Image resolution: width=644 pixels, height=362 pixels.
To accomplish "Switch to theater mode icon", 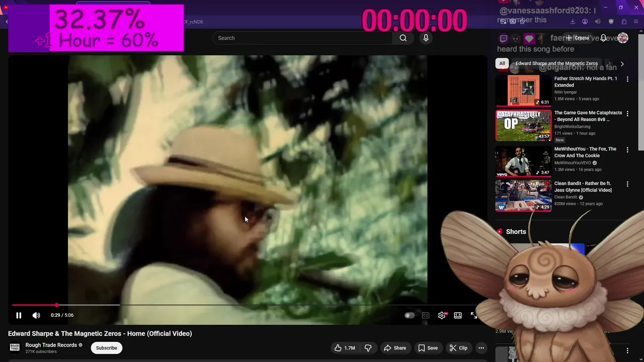I will pyautogui.click(x=458, y=315).
